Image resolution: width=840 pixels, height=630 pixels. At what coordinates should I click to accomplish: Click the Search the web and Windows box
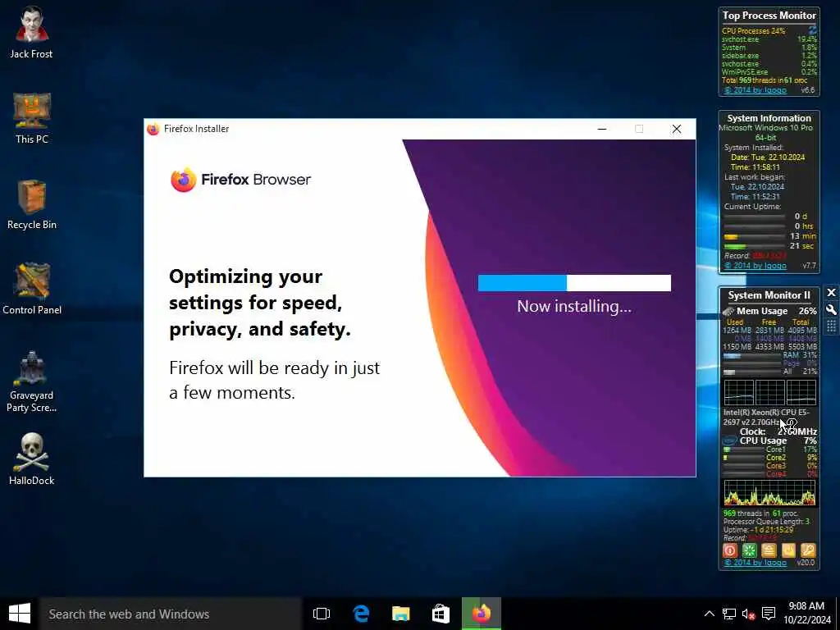click(x=171, y=614)
